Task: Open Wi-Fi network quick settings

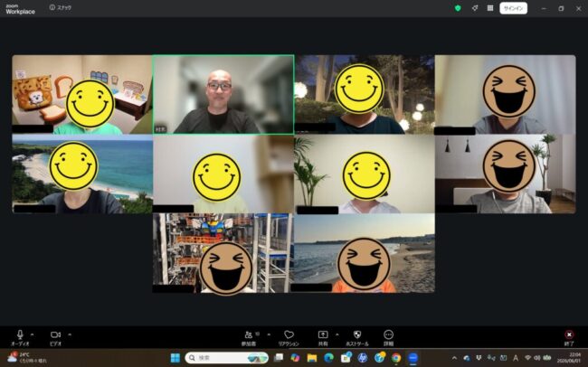Action: point(528,358)
